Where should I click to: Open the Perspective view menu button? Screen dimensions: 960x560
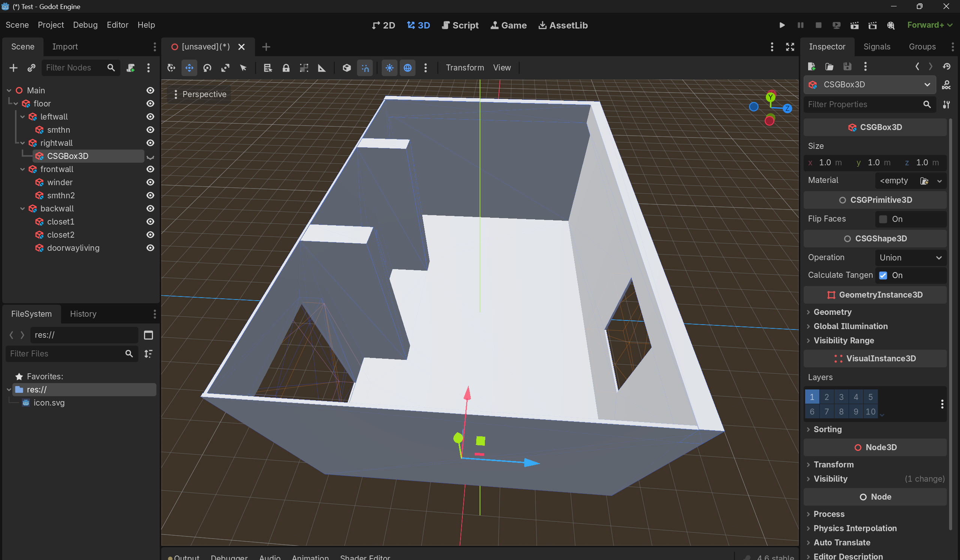point(200,94)
